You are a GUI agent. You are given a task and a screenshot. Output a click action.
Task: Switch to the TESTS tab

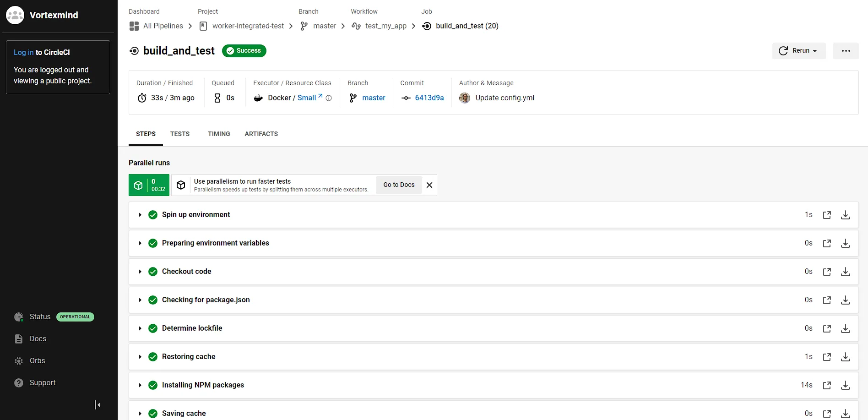point(180,134)
